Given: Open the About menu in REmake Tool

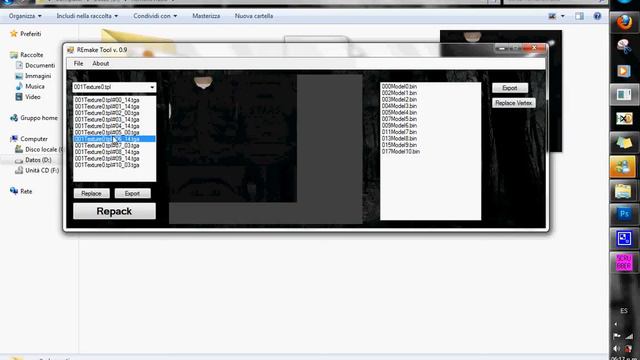Looking at the screenshot, I should click(x=100, y=63).
